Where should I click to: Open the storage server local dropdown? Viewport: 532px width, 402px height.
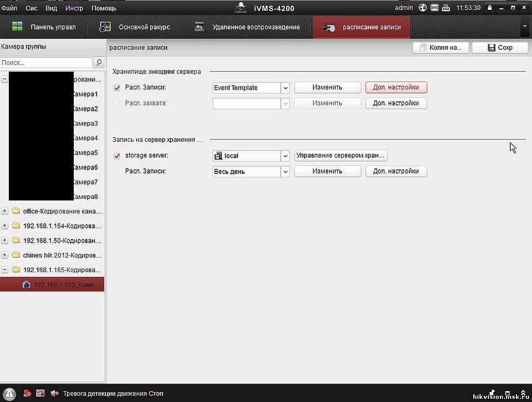coord(285,156)
